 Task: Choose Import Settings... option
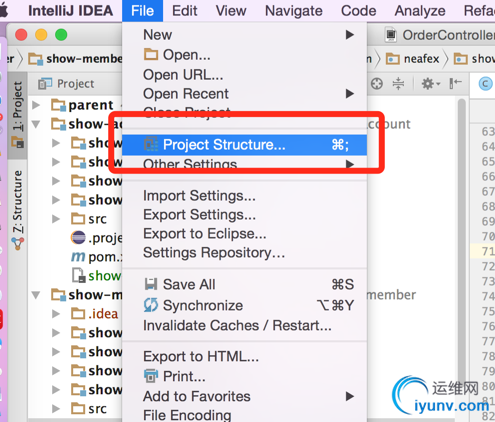click(x=245, y=196)
